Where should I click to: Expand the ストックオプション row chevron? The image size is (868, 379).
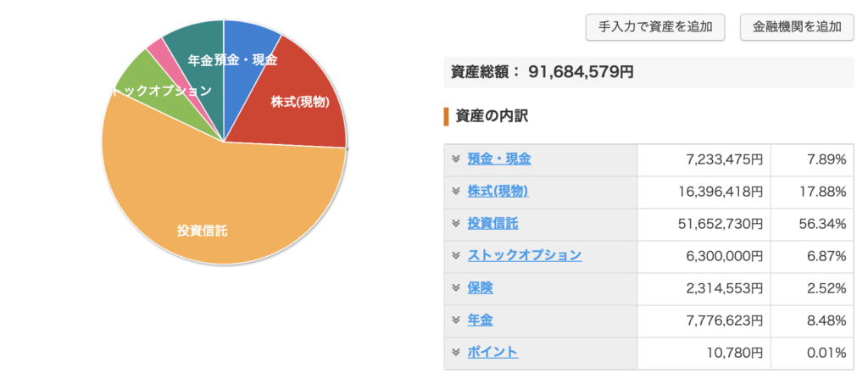tap(455, 255)
